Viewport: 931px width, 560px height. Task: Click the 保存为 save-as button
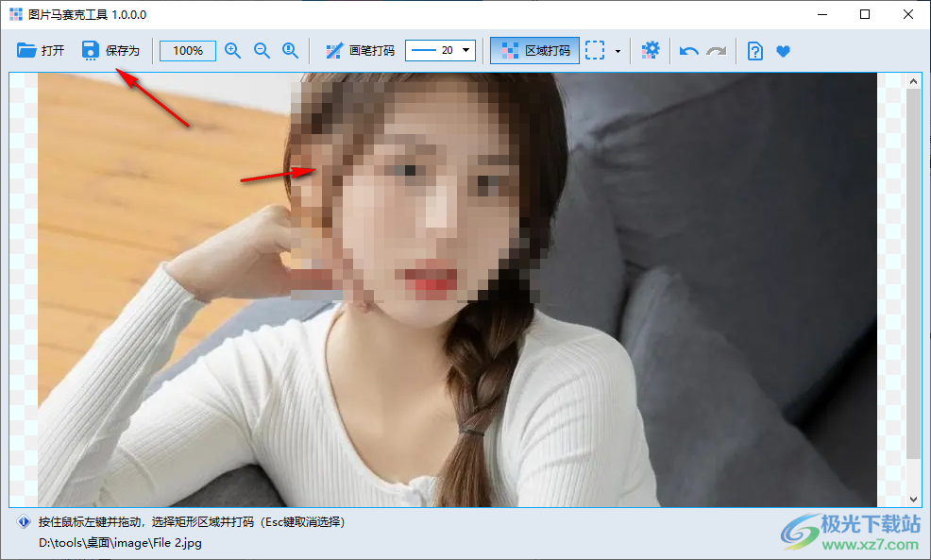tap(111, 50)
